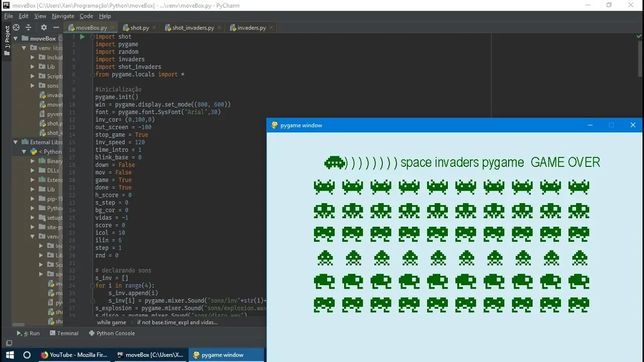Collapse the for-loop fold marker at line 34
644x362 pixels.
tap(93, 286)
